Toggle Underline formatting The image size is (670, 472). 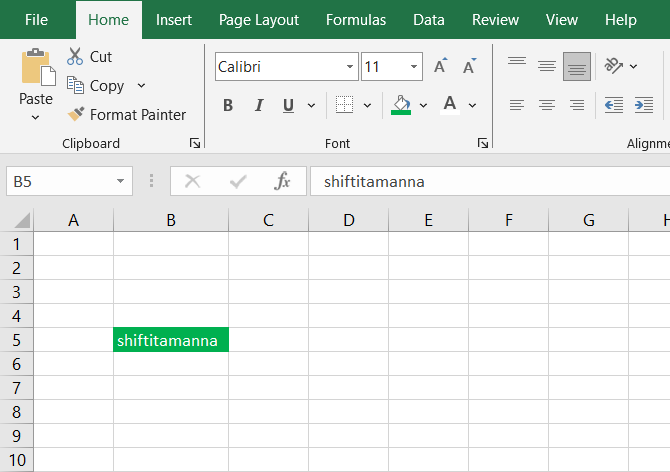click(x=288, y=105)
